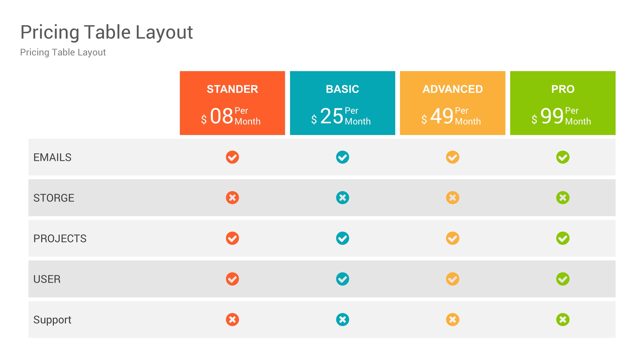Click the yellow X icon in STORGE row
The height and width of the screenshot is (362, 644).
coord(453,198)
